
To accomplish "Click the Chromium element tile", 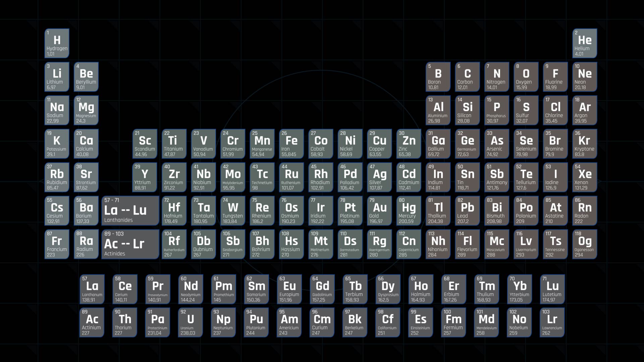I will [233, 144].
